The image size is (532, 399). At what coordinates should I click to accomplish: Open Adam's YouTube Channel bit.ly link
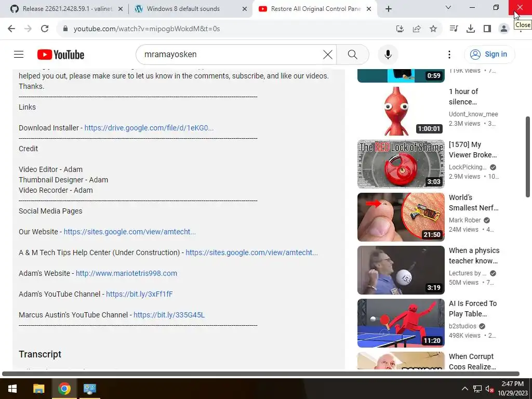(x=139, y=294)
